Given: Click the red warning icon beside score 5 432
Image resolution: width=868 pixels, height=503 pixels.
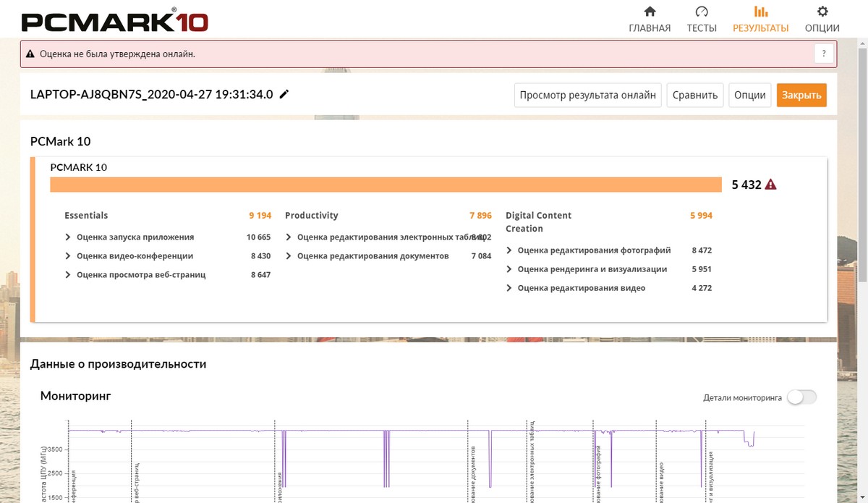Looking at the screenshot, I should 771,185.
